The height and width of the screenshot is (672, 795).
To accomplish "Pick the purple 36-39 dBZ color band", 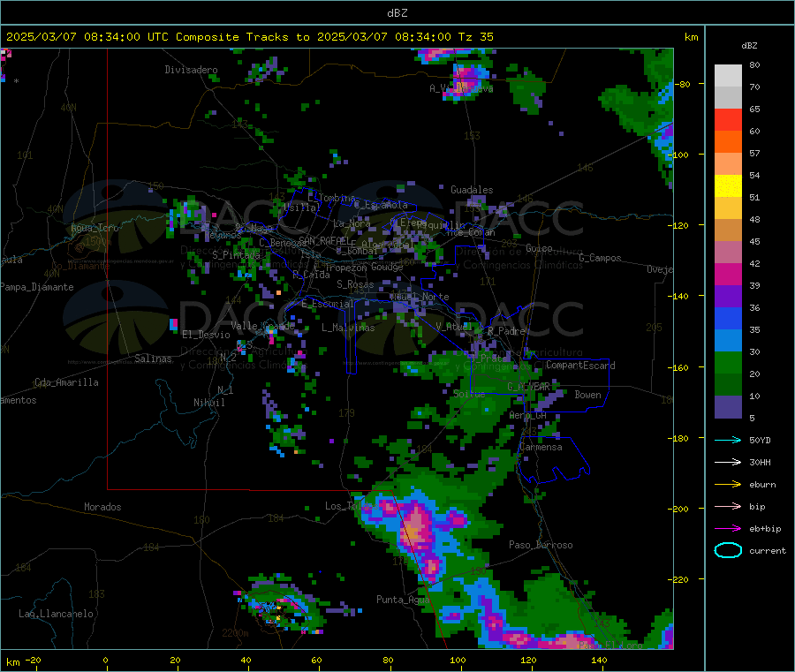I will pos(728,297).
